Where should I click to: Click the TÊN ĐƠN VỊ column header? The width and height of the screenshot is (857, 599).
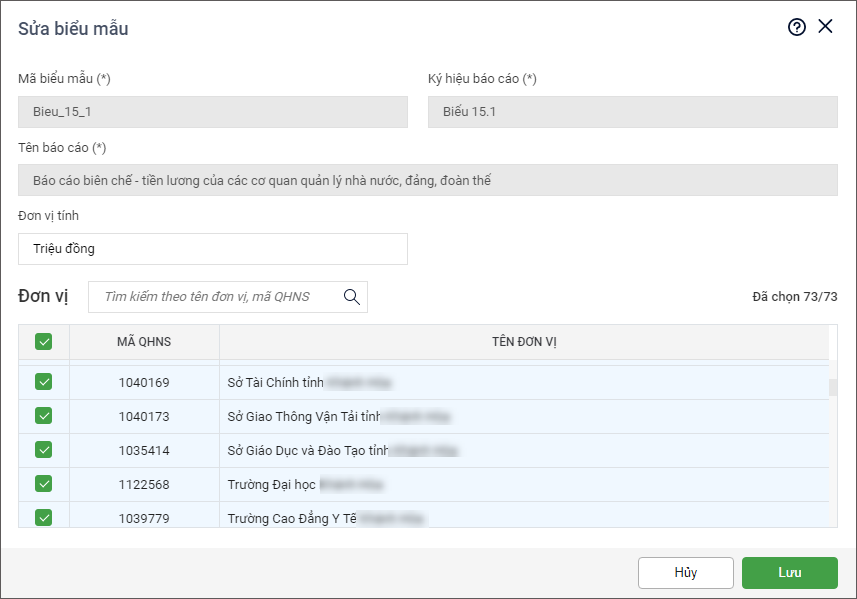[x=524, y=342]
